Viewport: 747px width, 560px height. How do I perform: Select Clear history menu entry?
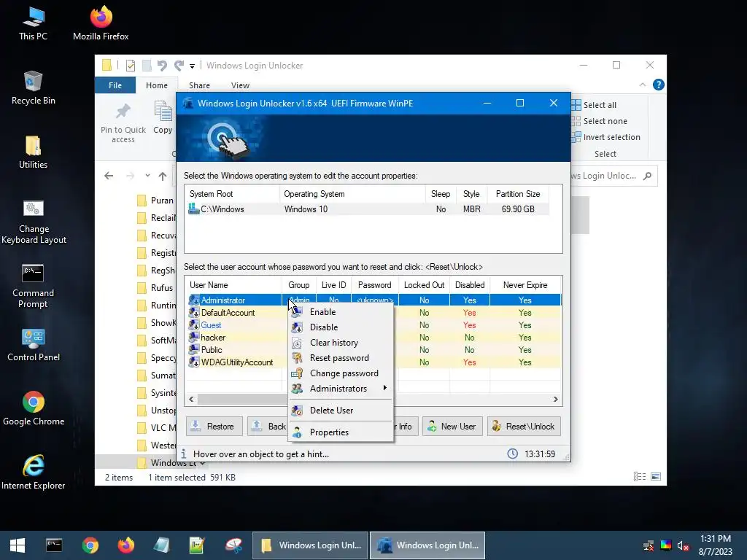point(341,343)
